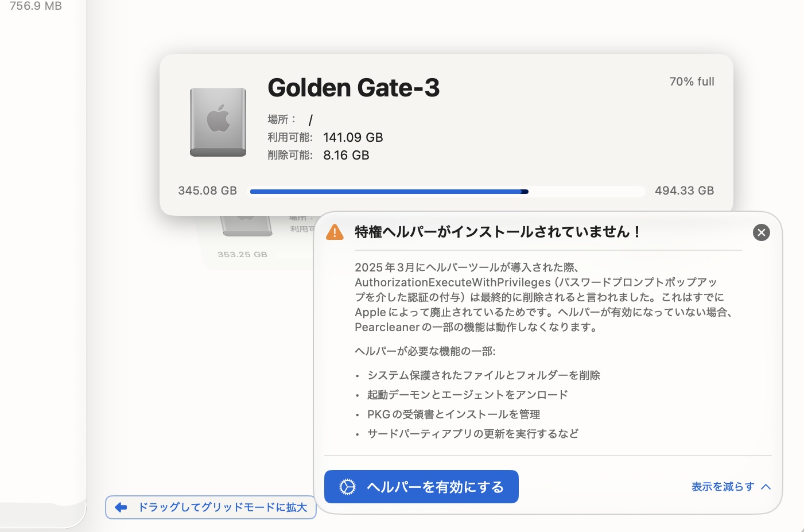The image size is (804, 532).
Task: Click the 利用可能: label on Golden Gate-3
Action: [x=290, y=137]
